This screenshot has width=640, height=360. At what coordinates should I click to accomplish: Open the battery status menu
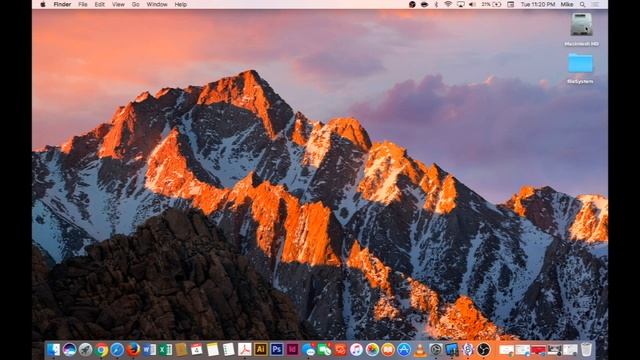tap(491, 4)
